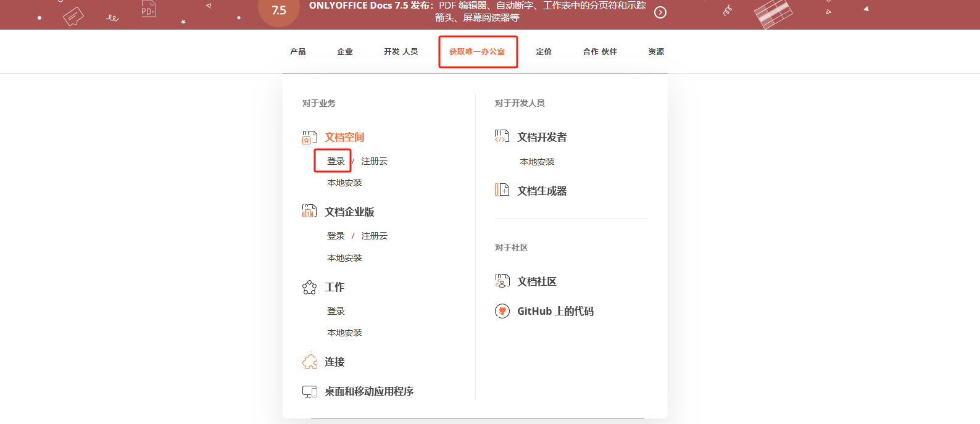Click the banner arrow circle icon
The width and height of the screenshot is (980, 424).
660,12
